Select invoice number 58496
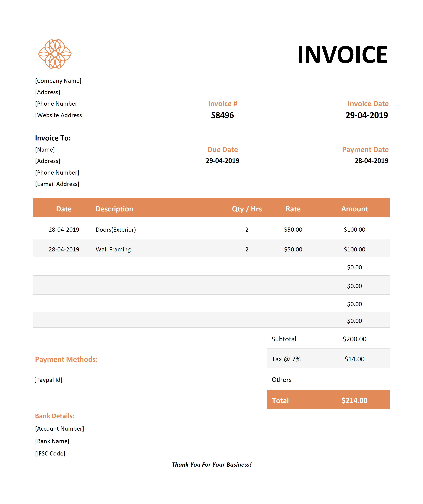Viewport: 423px width, 504px height. coord(222,115)
